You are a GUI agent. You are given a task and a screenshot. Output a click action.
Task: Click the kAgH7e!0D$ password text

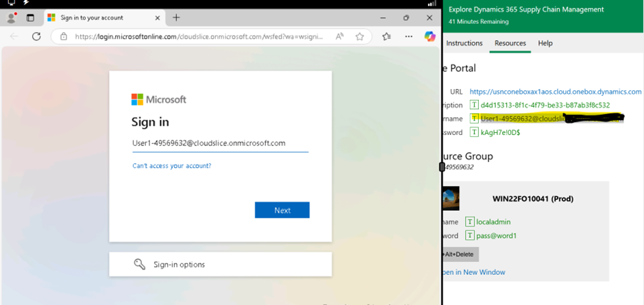501,132
